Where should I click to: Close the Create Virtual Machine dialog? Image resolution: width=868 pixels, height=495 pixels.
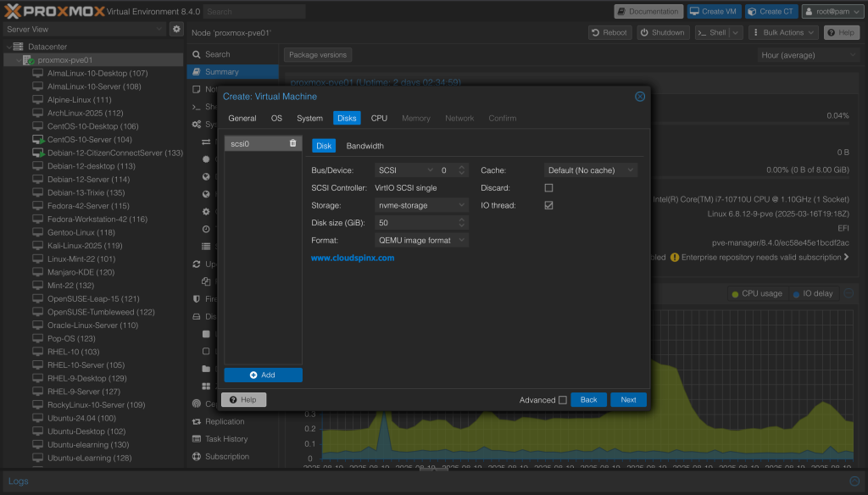(x=640, y=97)
